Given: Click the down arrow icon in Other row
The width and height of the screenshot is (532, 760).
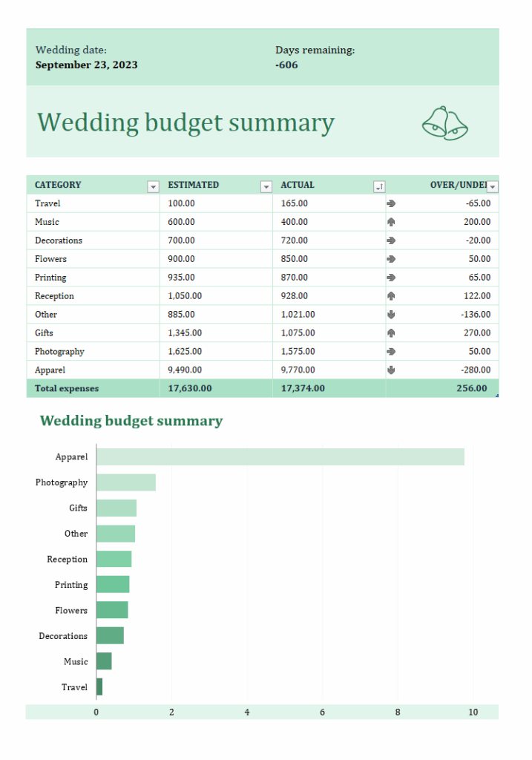Looking at the screenshot, I should (392, 315).
